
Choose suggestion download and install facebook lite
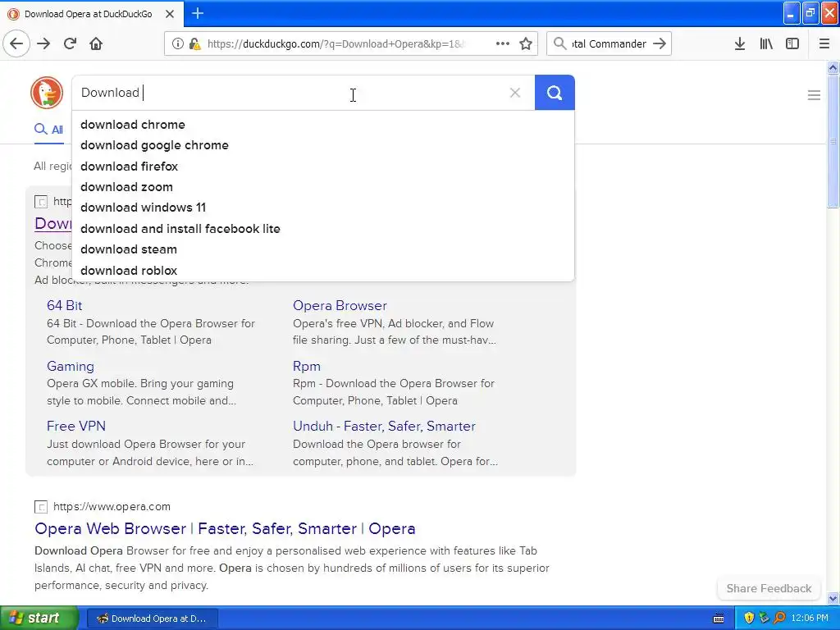(x=323, y=229)
